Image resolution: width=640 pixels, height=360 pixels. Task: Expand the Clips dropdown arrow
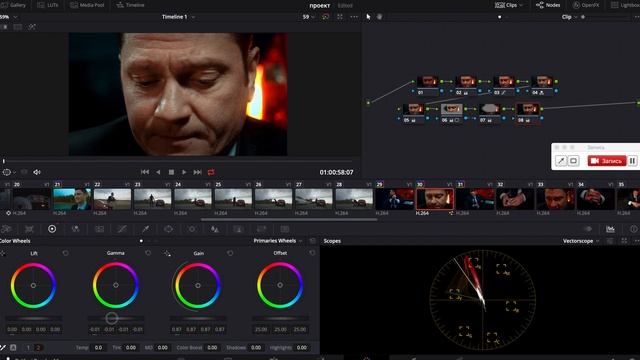point(520,5)
